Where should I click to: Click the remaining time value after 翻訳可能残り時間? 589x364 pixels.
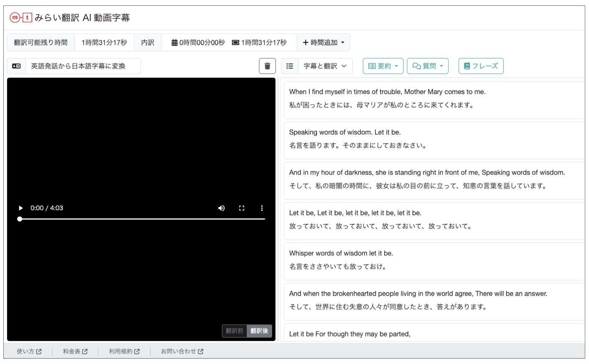tap(104, 43)
